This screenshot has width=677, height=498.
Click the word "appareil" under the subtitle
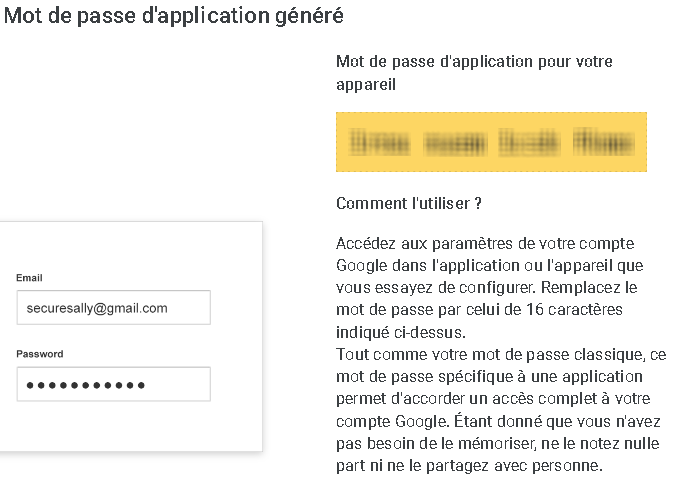click(366, 85)
